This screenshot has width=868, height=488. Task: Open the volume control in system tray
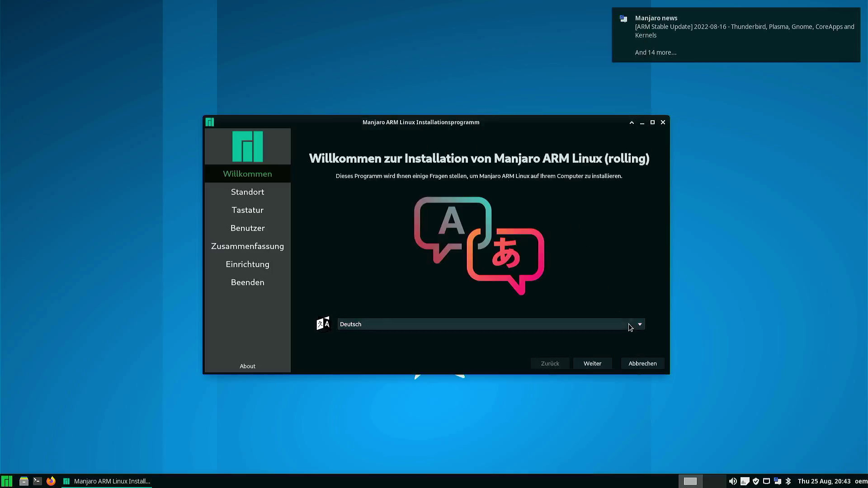[x=733, y=481]
